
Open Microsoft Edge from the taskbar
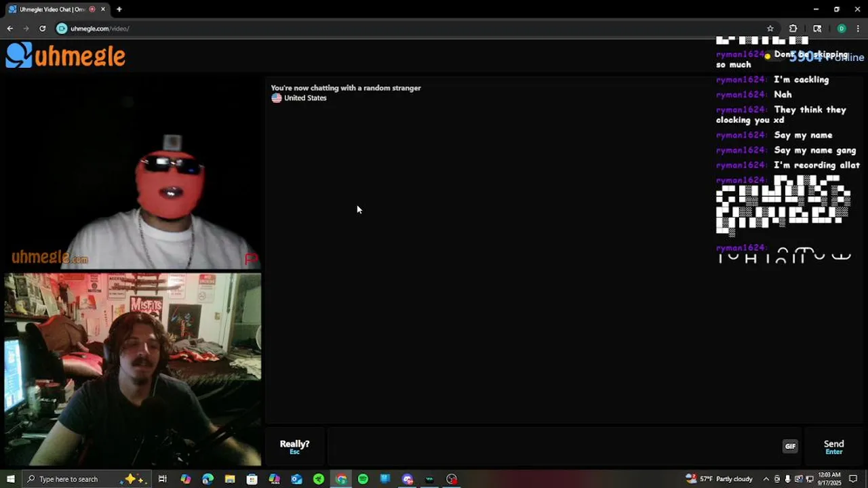208,479
